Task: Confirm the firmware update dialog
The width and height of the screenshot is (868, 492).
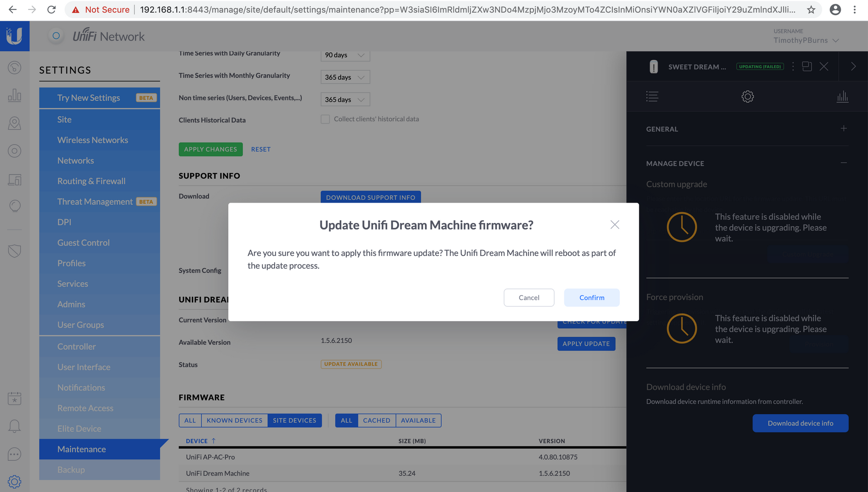Action: (x=592, y=298)
